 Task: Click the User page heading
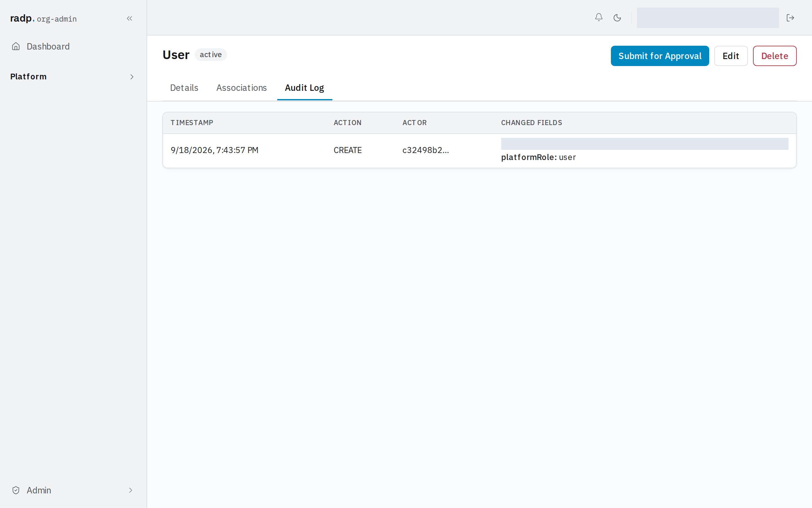[176, 55]
